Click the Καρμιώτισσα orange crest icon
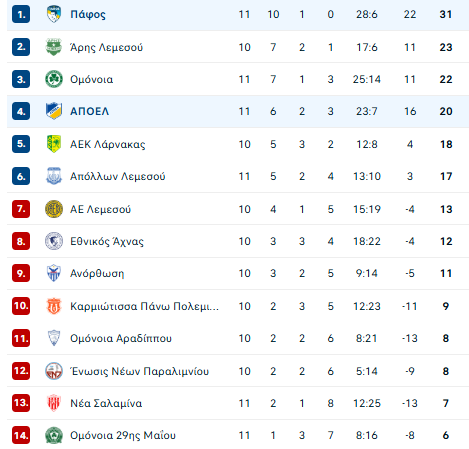469x449 pixels. point(54,306)
